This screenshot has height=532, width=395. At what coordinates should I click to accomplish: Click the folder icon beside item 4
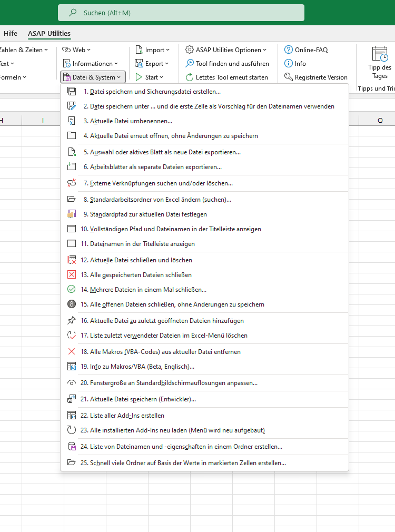click(x=72, y=136)
